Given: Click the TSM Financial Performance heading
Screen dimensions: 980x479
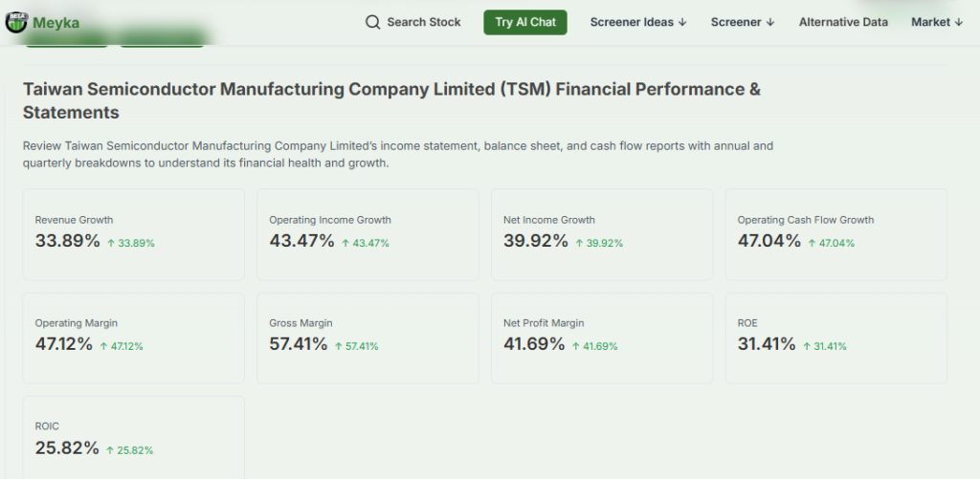Looking at the screenshot, I should tap(391, 100).
